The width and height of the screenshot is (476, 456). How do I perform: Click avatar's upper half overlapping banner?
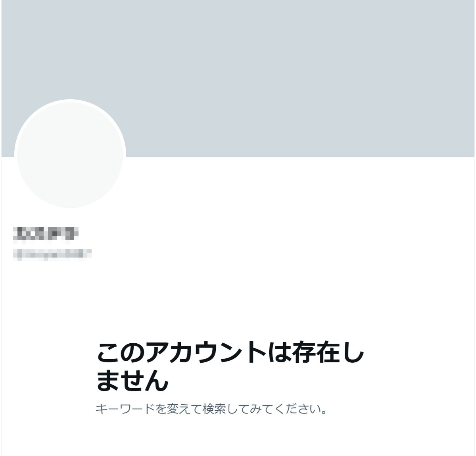point(70,129)
